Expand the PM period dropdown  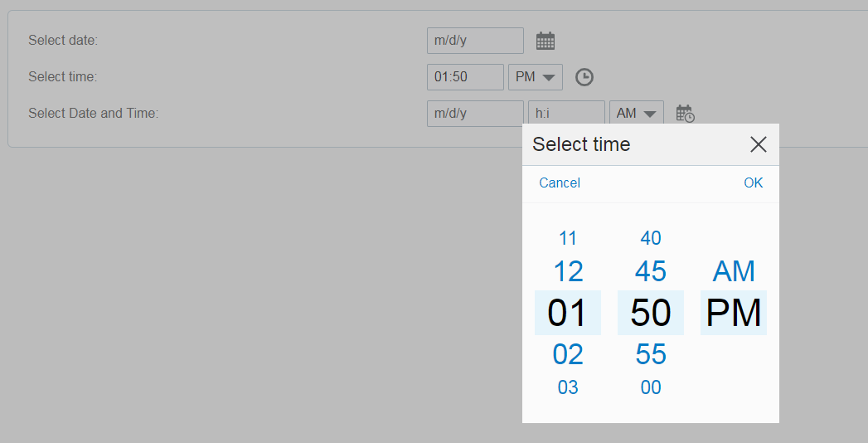pos(535,77)
